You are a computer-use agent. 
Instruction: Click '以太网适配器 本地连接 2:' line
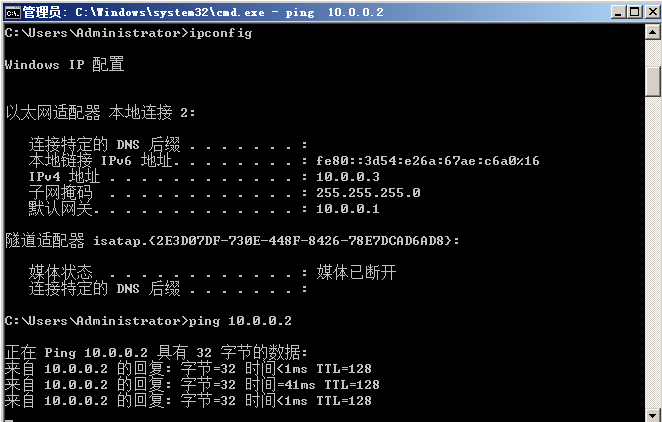(x=100, y=112)
